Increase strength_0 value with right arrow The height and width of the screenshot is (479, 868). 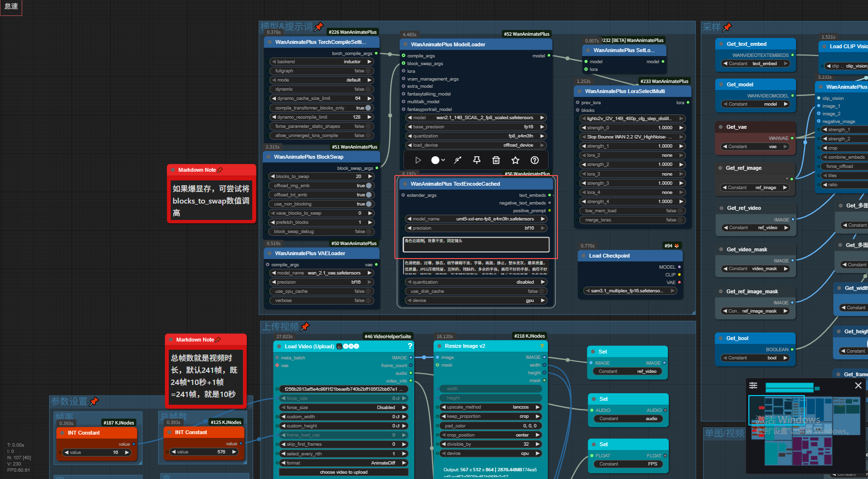click(681, 128)
